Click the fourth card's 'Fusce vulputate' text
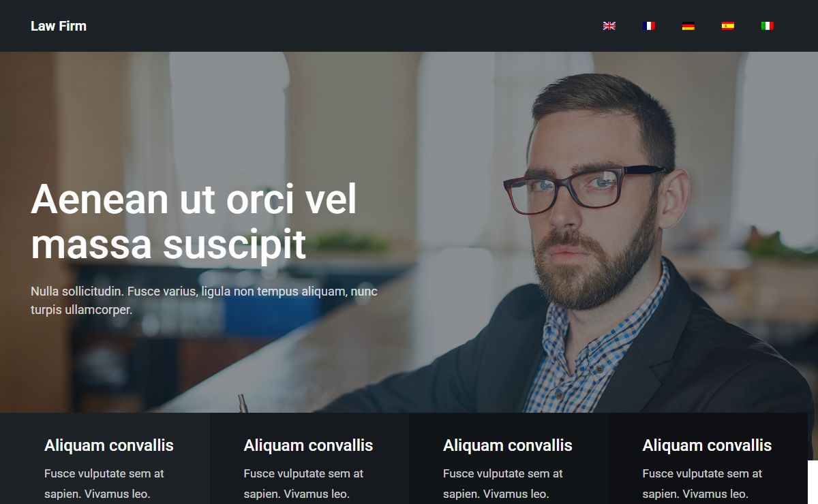This screenshot has width=818, height=504. pyautogui.click(x=702, y=484)
